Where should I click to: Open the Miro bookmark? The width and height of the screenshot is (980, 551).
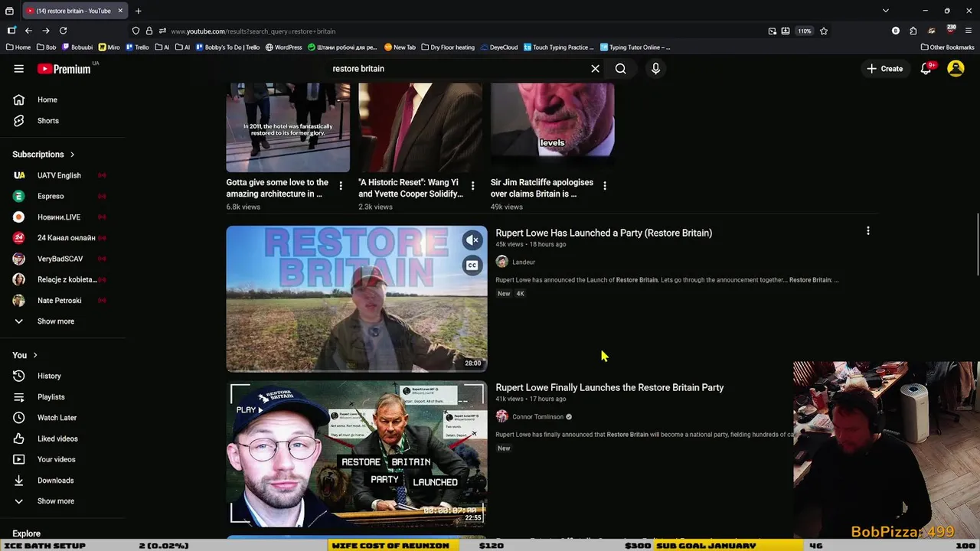point(109,47)
